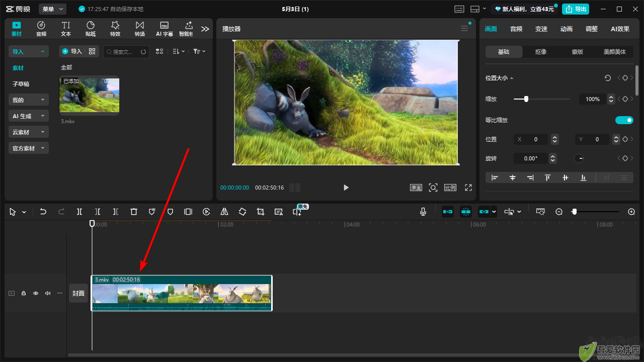Click the trash delete icon

(x=134, y=212)
